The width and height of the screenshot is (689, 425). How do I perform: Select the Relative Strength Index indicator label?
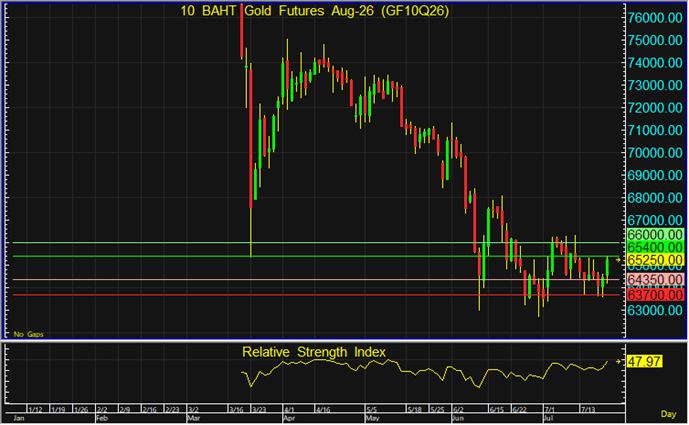314,352
